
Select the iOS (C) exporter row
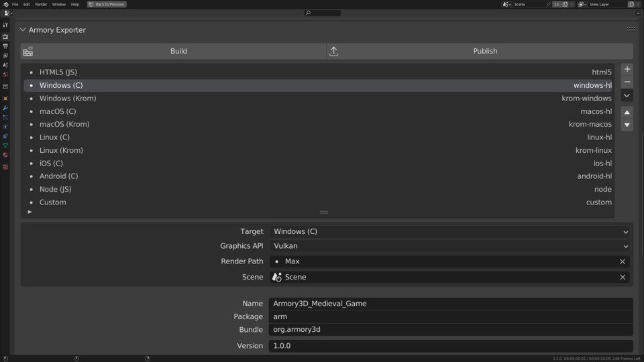[318, 164]
